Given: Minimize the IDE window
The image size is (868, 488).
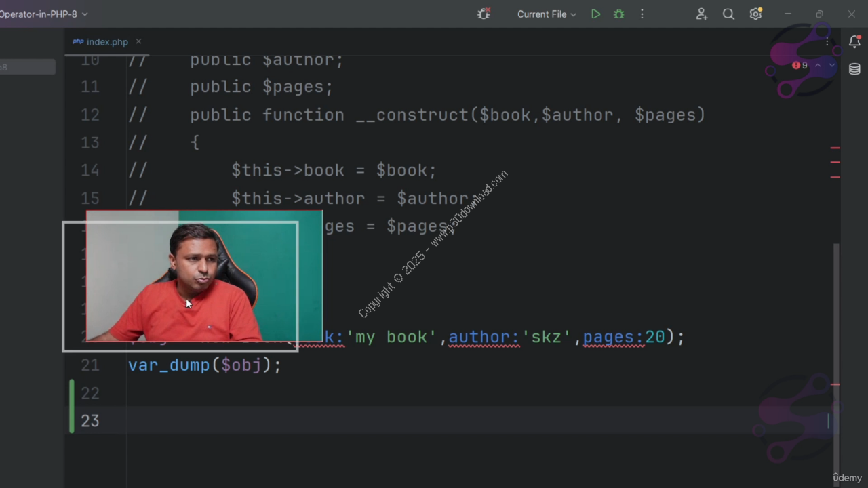Looking at the screenshot, I should pos(788,14).
